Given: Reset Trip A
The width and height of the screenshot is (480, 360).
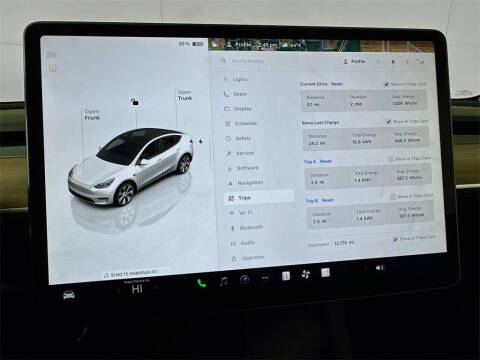Looking at the screenshot, I should [x=326, y=161].
